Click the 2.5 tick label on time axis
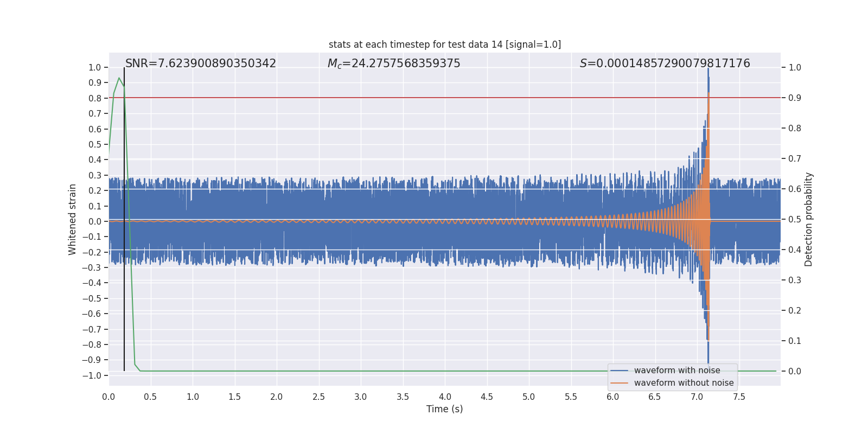Image resolution: width=868 pixels, height=434 pixels. (318, 397)
